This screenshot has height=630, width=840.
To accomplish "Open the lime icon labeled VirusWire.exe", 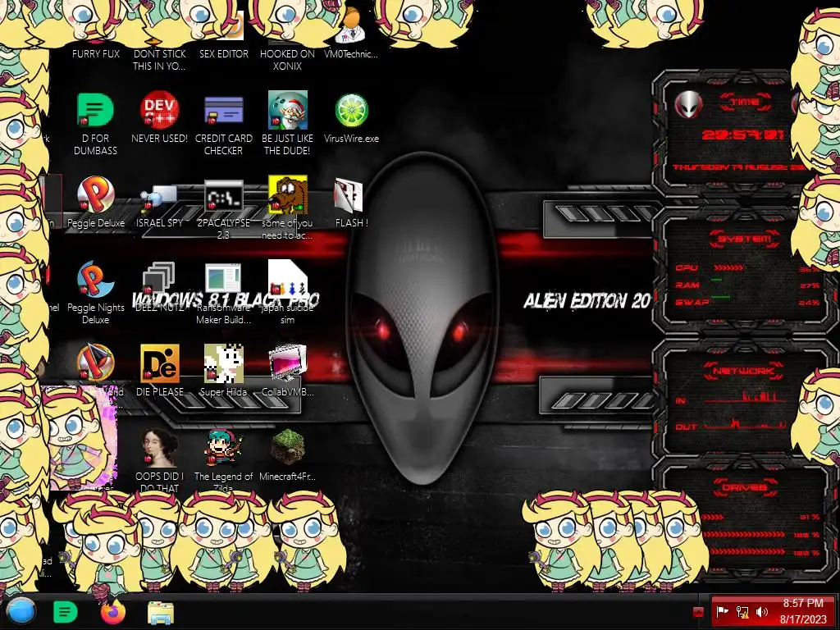I will tap(351, 110).
